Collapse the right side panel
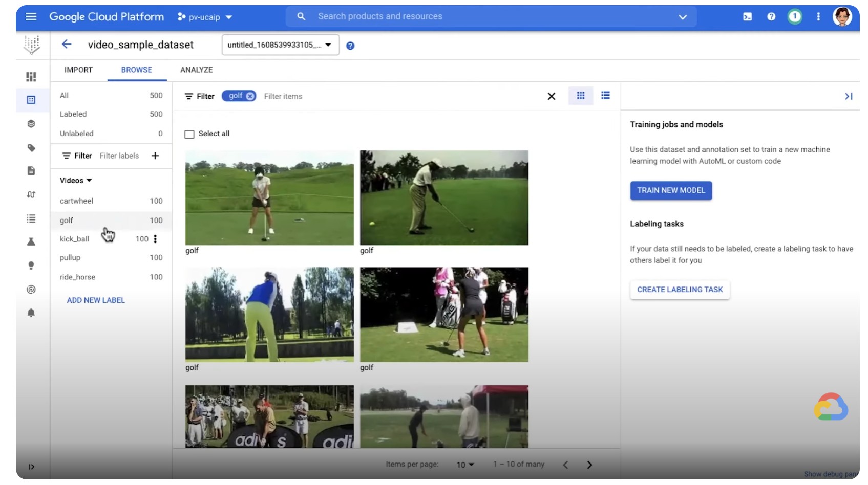Image resolution: width=868 pixels, height=485 pixels. 848,96
